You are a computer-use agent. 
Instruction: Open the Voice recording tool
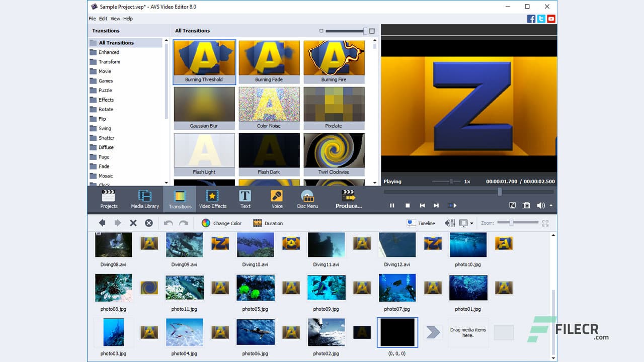click(x=277, y=199)
